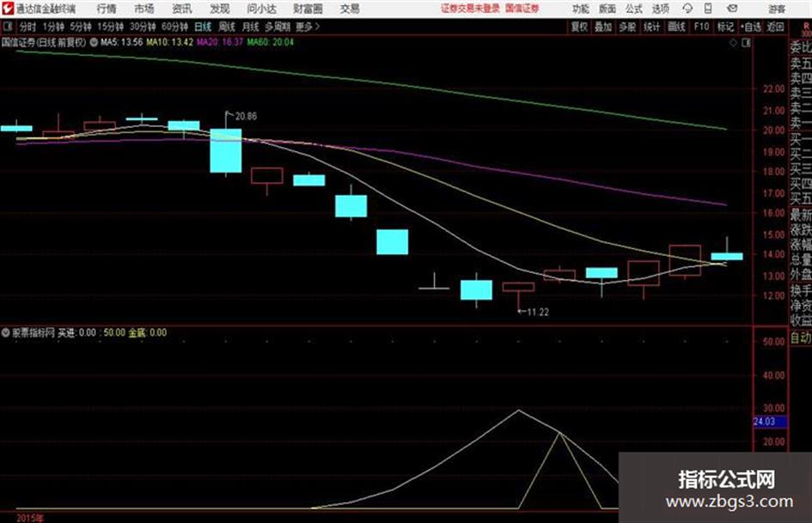Click the headset customer service icon

687,9
